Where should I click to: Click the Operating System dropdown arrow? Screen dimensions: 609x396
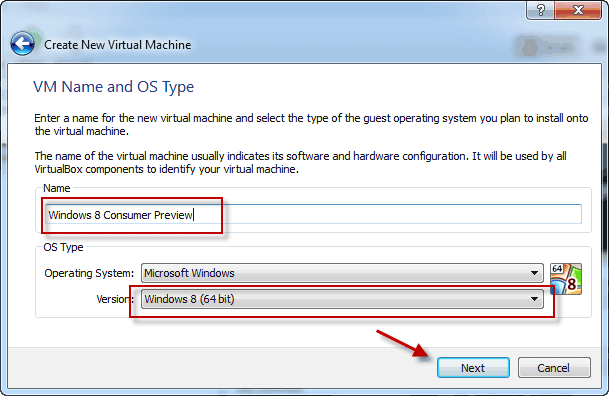pyautogui.click(x=534, y=273)
